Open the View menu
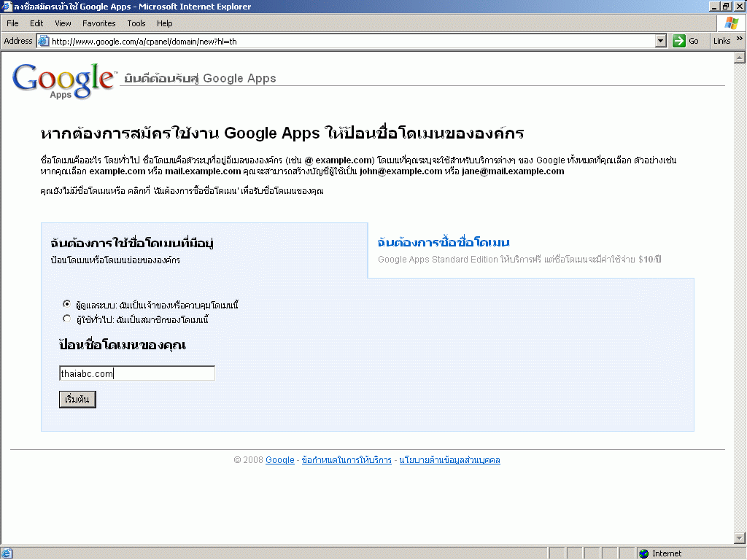 (63, 23)
